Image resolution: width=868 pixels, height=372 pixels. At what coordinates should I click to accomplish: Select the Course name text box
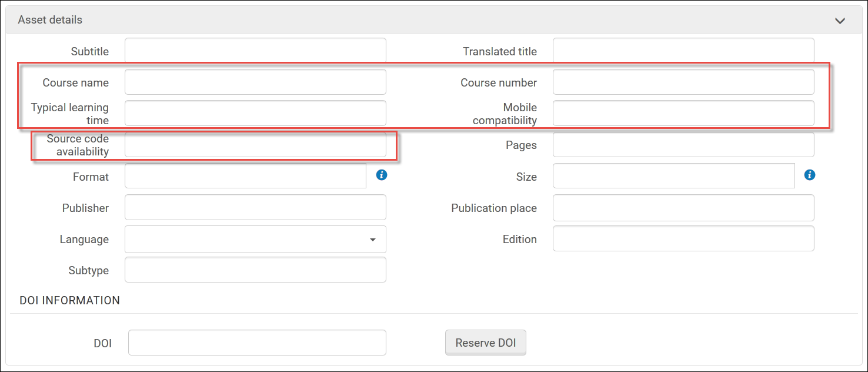pyautogui.click(x=255, y=82)
